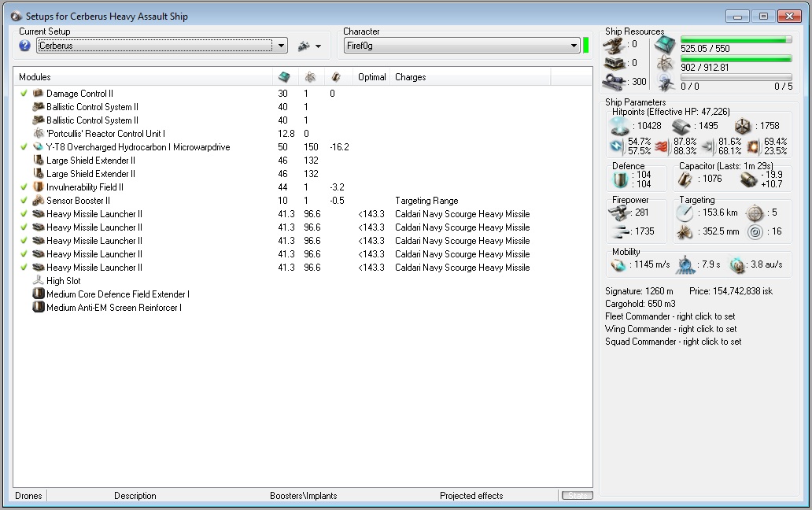The height and width of the screenshot is (510, 812).
Task: Open the Description tab
Action: click(135, 496)
